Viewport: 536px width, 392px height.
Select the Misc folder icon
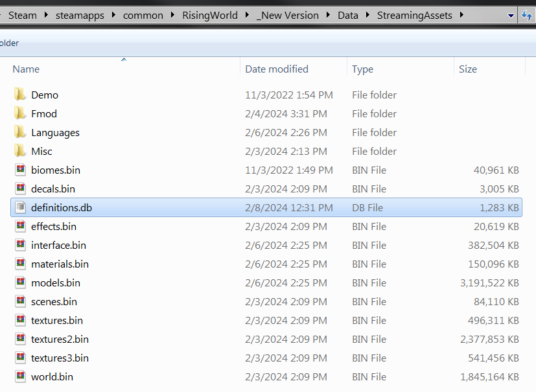(x=20, y=151)
